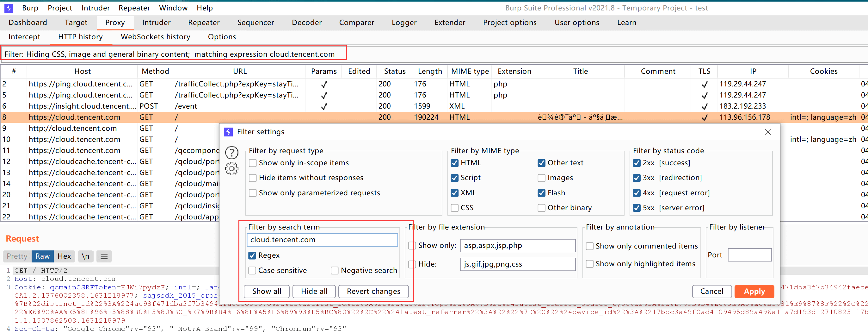Open the Help menu

(205, 8)
